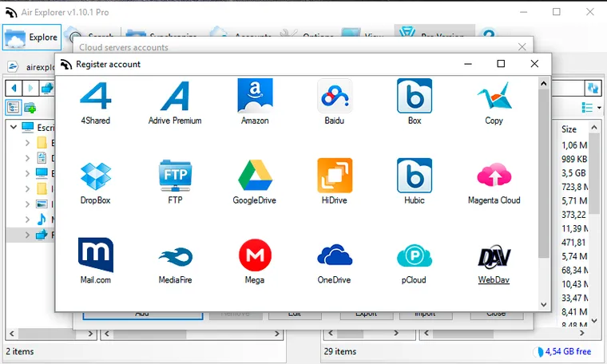Expand the monitor icon tree node
The height and width of the screenshot is (364, 607).
pyautogui.click(x=27, y=173)
